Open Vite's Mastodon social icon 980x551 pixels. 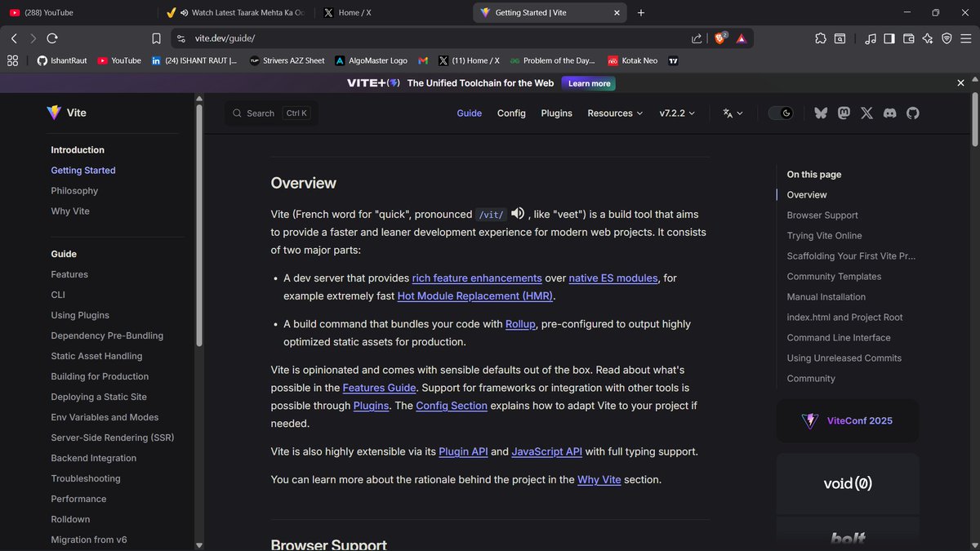[844, 113]
